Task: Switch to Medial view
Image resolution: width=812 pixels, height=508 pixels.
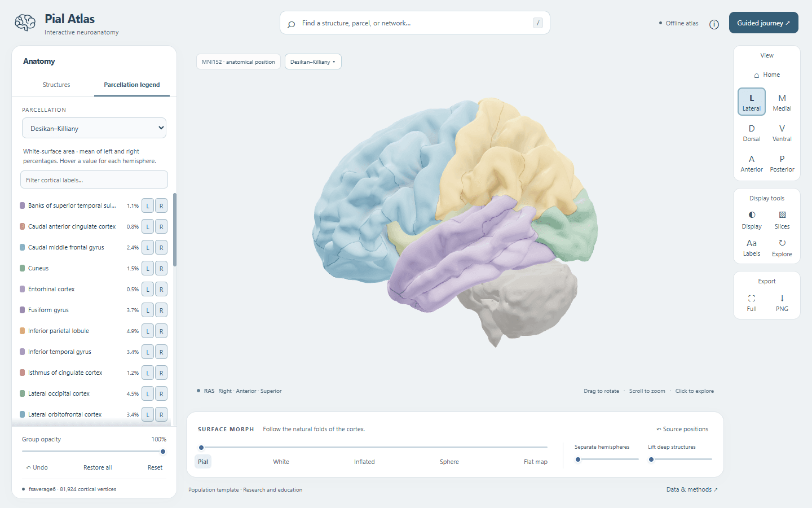Action: click(782, 102)
